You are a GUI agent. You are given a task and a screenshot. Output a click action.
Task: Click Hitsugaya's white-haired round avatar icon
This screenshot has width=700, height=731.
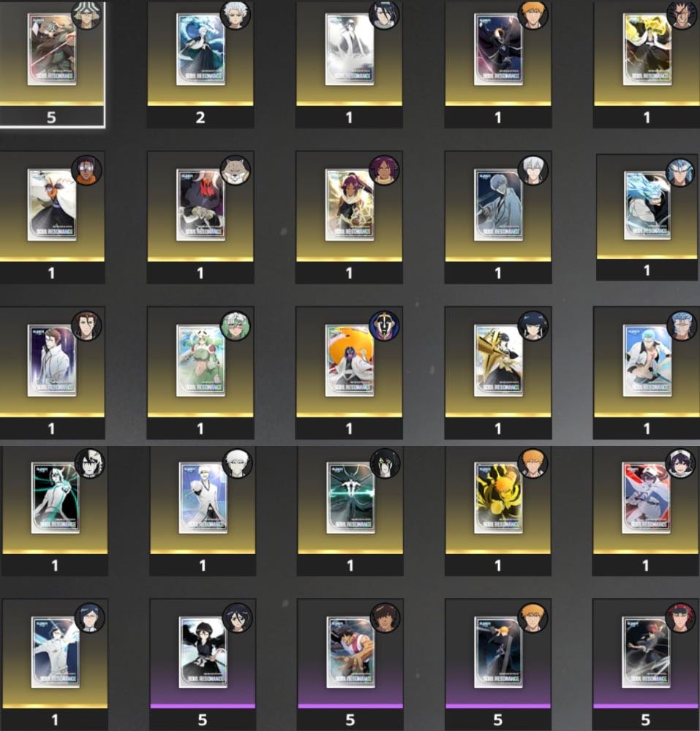point(235,15)
